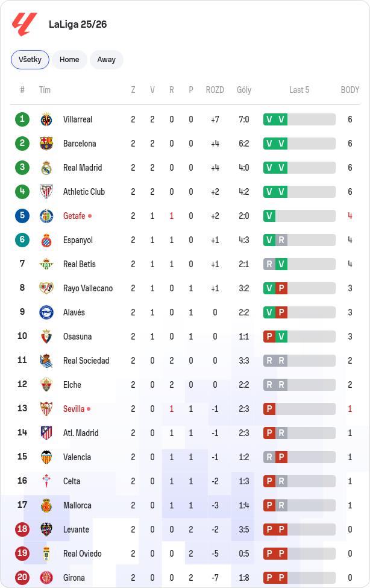Open the Real Betis crest icon
This screenshot has width=370, height=588.
click(x=46, y=264)
